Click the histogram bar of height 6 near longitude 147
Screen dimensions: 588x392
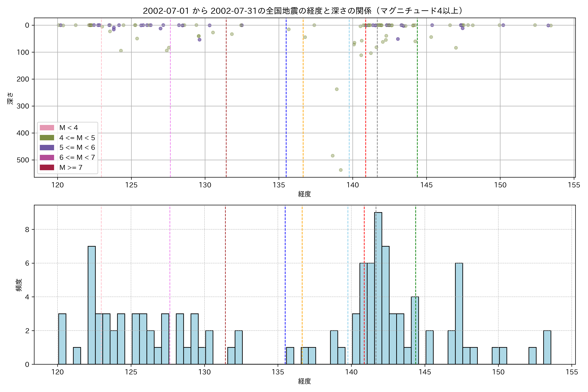[x=459, y=314]
